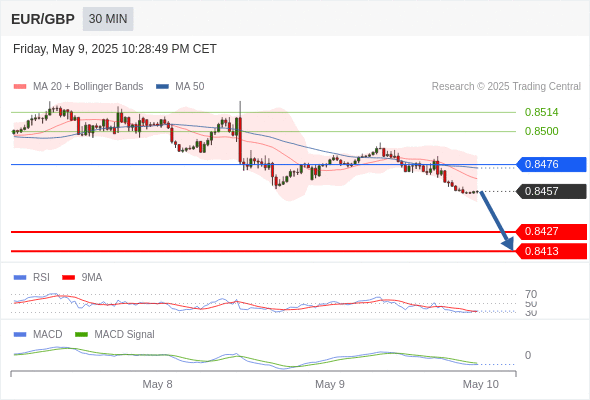
Task: Click the 30 MIN timeframe badge
Action: tap(108, 19)
